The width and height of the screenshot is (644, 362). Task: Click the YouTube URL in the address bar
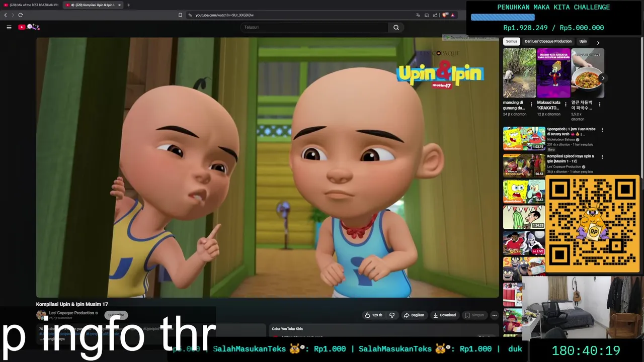pyautogui.click(x=224, y=15)
